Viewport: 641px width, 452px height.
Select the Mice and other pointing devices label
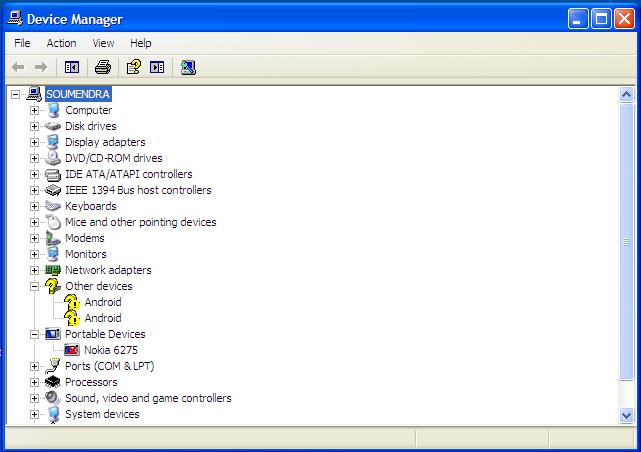click(141, 222)
